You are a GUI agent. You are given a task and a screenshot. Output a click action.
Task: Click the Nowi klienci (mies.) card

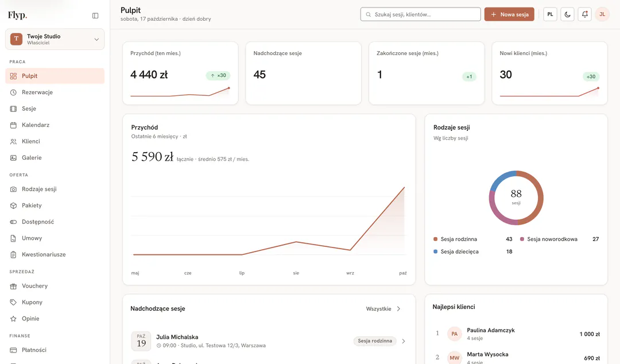coord(549,73)
